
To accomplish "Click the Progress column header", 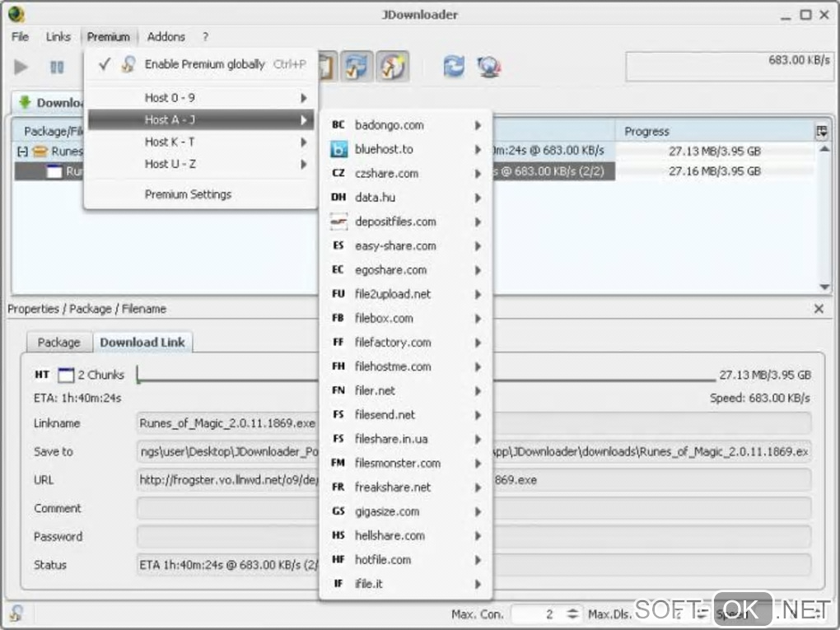I will point(715,131).
